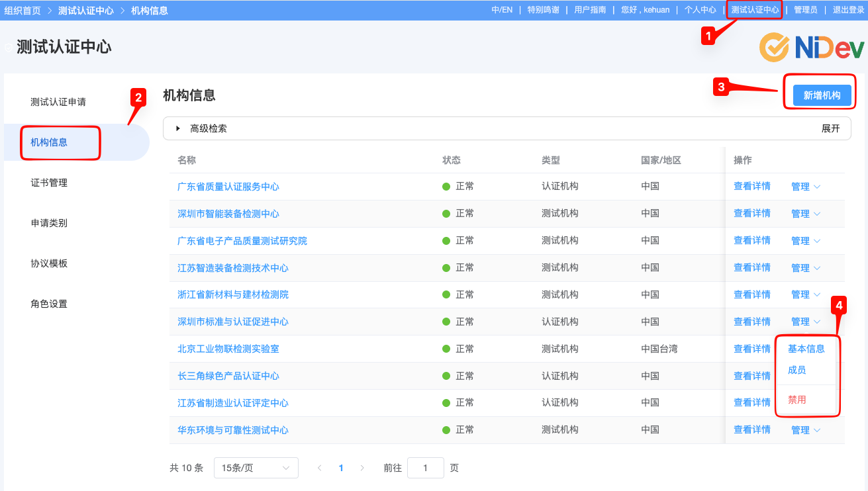
Task: Click 查看详情 for 华东环境与可靠性测试中心
Action: point(752,429)
